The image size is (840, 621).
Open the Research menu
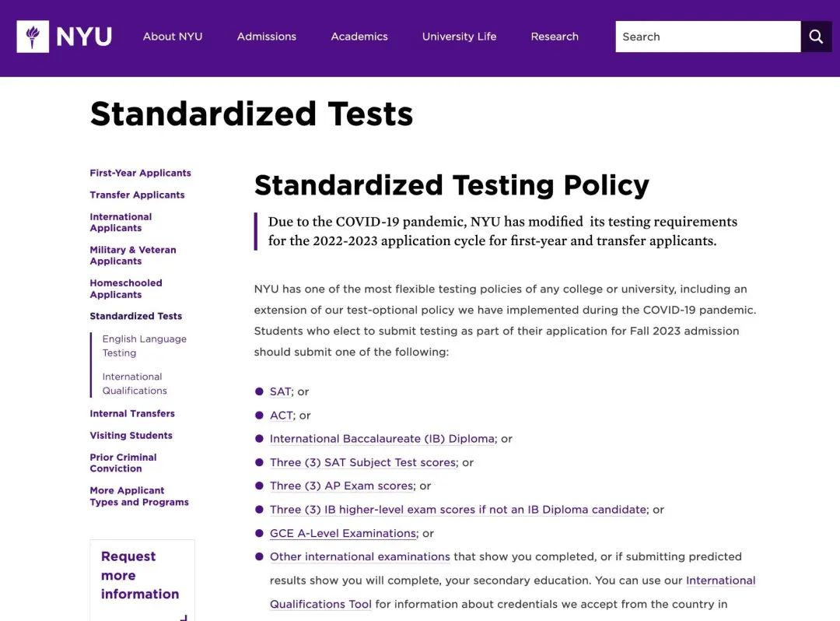(555, 37)
